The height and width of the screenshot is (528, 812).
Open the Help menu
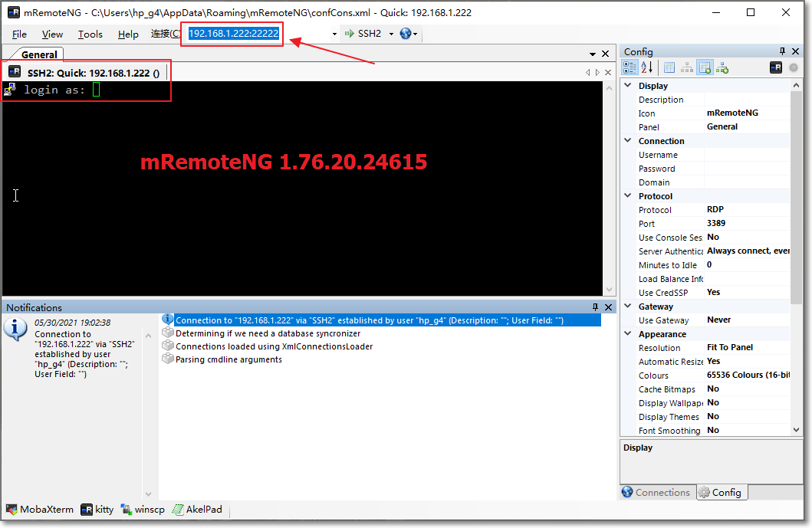[128, 34]
